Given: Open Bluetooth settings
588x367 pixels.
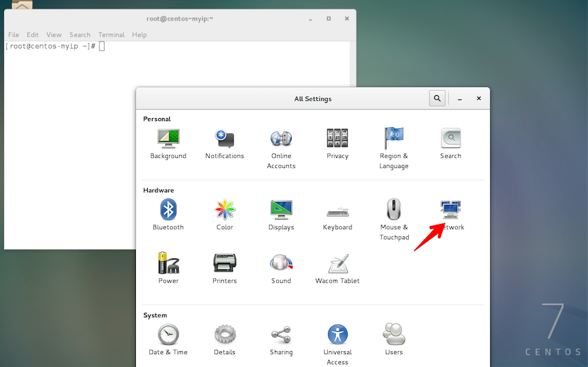Looking at the screenshot, I should pyautogui.click(x=168, y=214).
